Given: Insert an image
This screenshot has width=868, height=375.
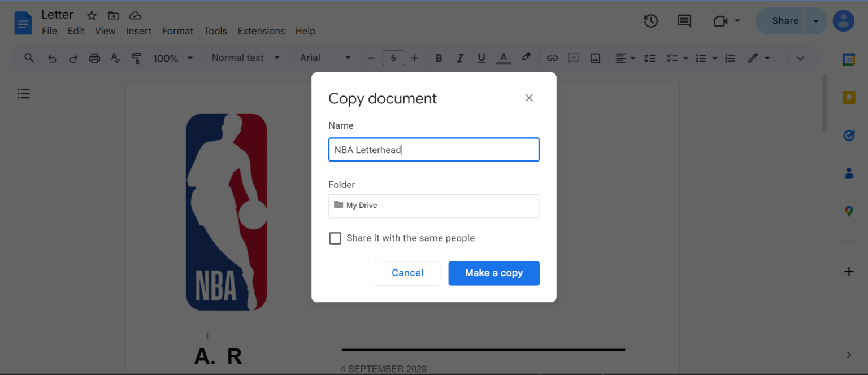Looking at the screenshot, I should pyautogui.click(x=595, y=58).
